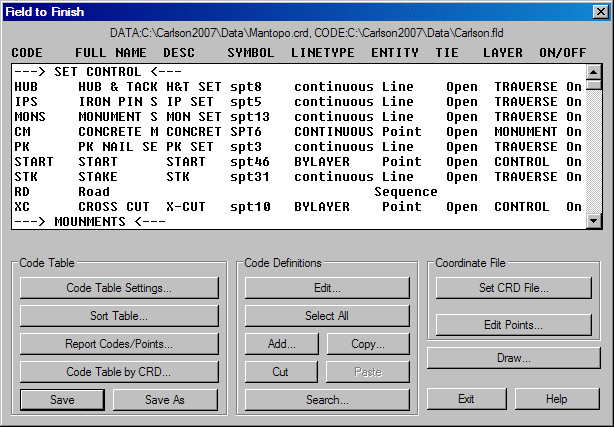Search the code definitions

pyautogui.click(x=327, y=400)
